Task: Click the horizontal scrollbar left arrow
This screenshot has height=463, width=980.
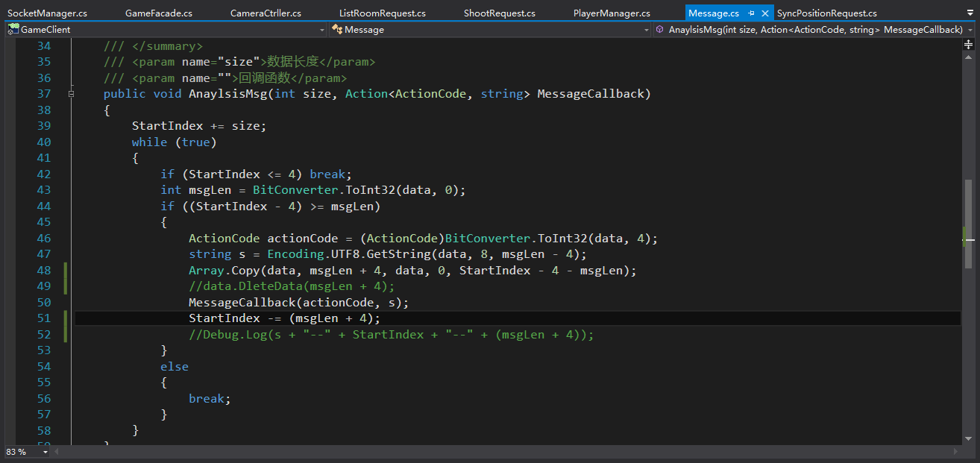Action: 57,452
